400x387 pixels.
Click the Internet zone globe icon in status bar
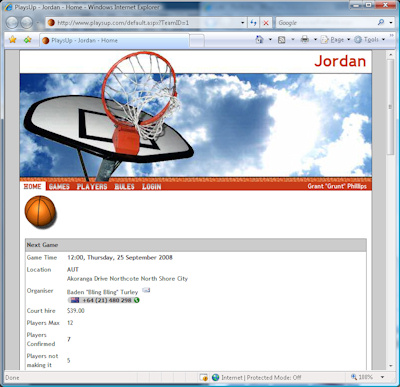[216, 377]
